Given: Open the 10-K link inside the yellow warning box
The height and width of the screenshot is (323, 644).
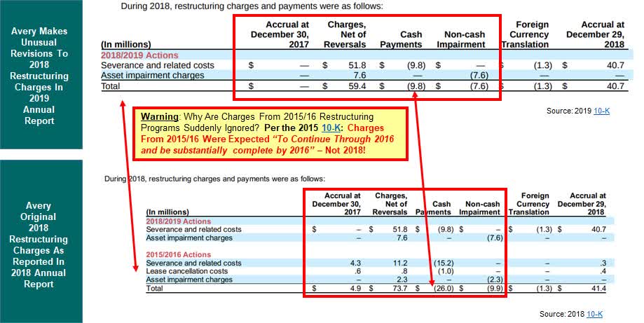Looking at the screenshot, I should pyautogui.click(x=331, y=128).
